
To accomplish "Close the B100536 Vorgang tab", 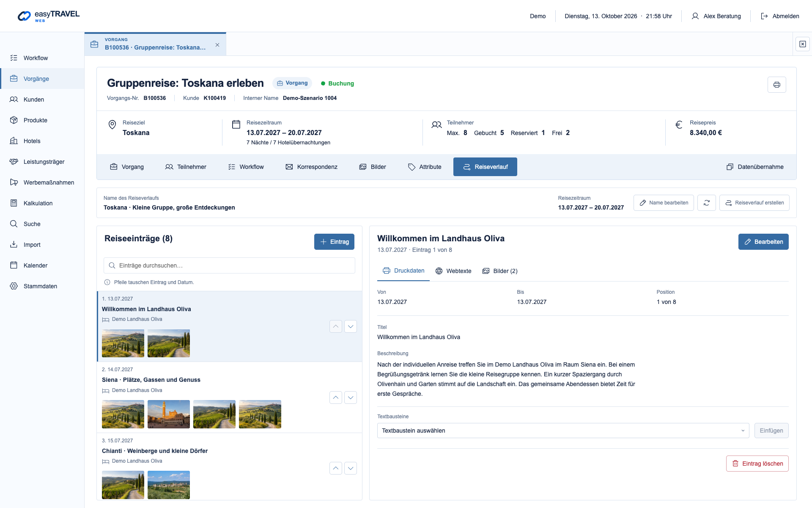I will [217, 45].
